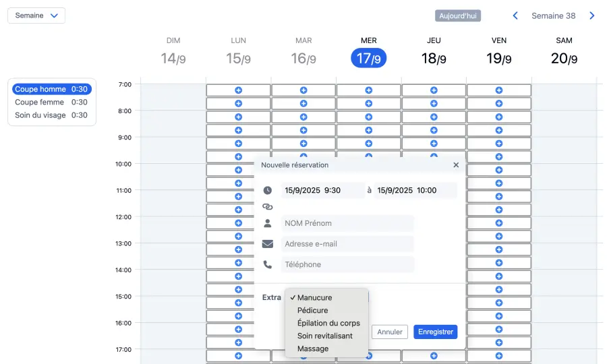Pick Épilation du corps extra option
607x364 pixels.
tap(328, 324)
